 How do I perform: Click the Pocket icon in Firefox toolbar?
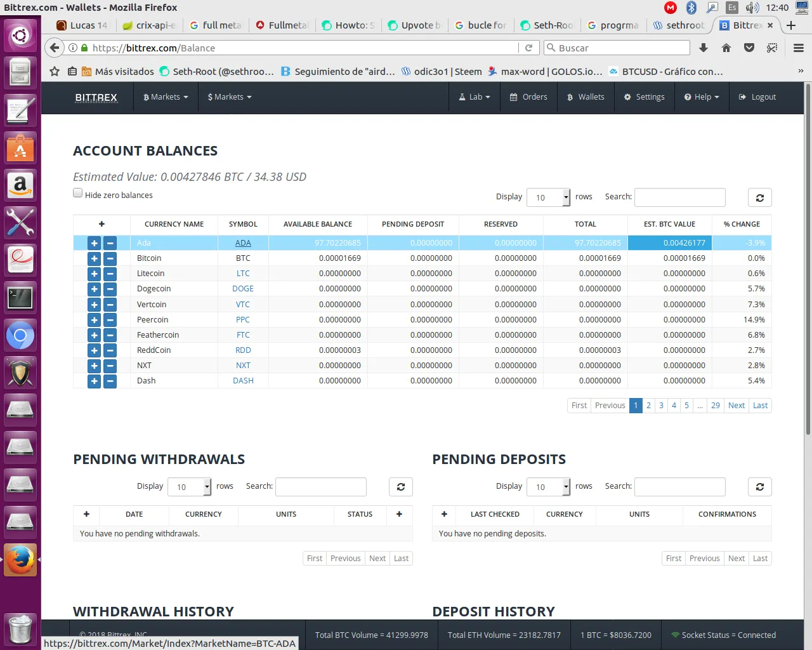(749, 48)
